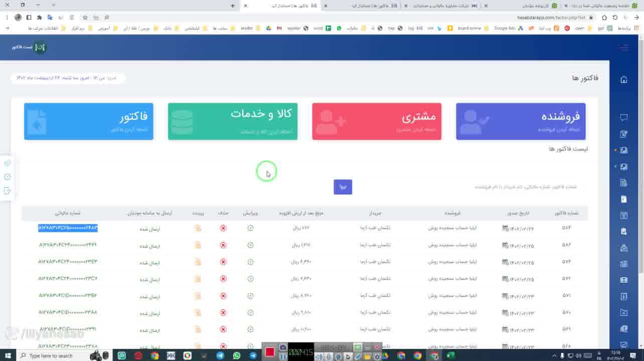Open WhatsApp from the taskbar
The width and height of the screenshot is (644, 361).
point(237,355)
